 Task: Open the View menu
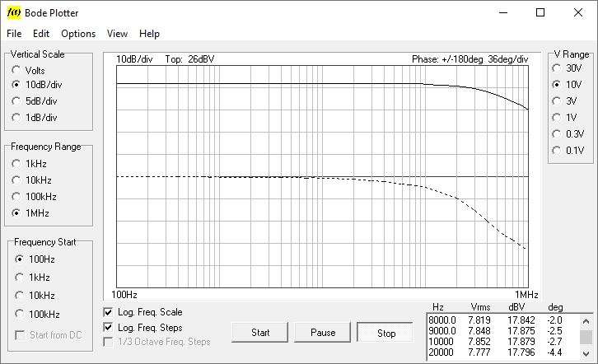(117, 34)
